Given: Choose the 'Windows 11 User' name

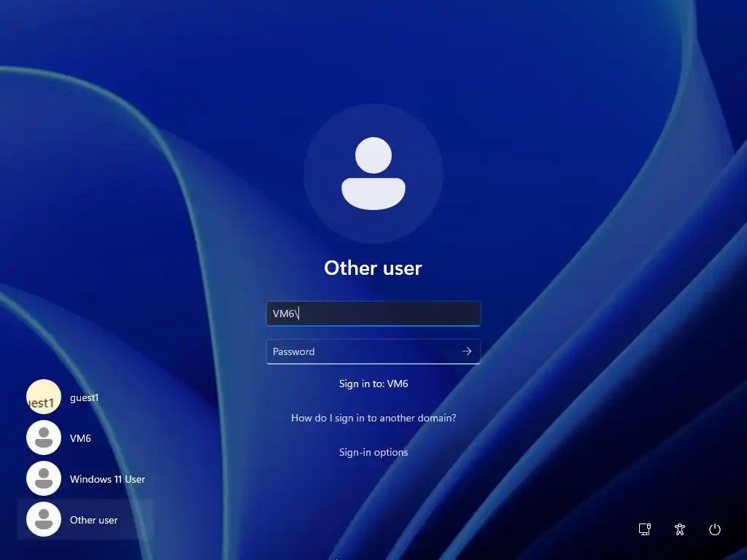Looking at the screenshot, I should (108, 479).
